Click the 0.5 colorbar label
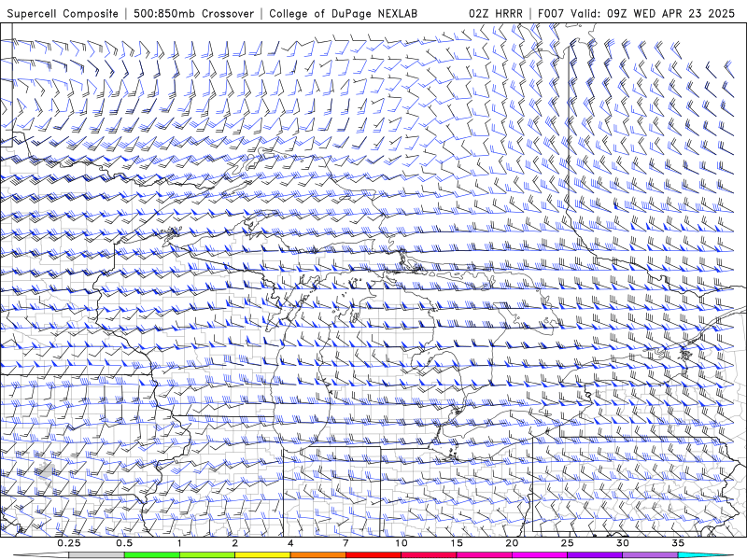 tap(124, 543)
